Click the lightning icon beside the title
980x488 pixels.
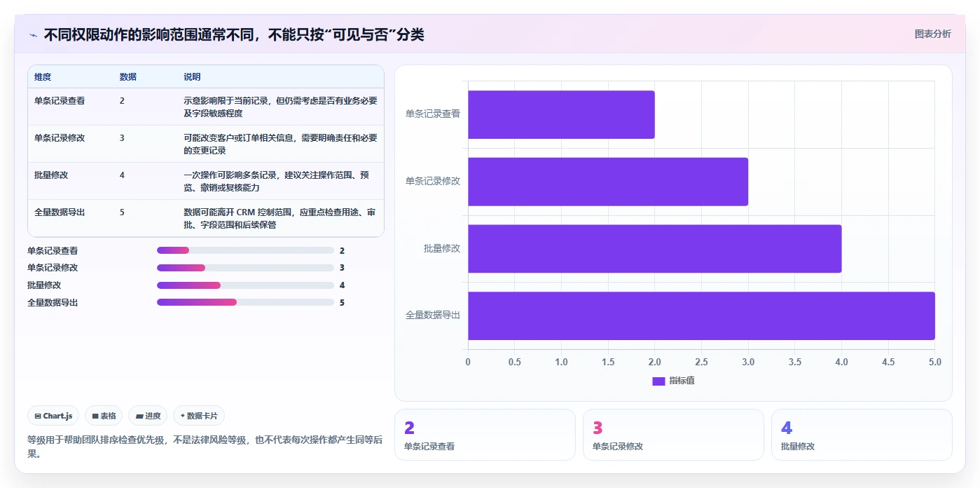coord(33,34)
